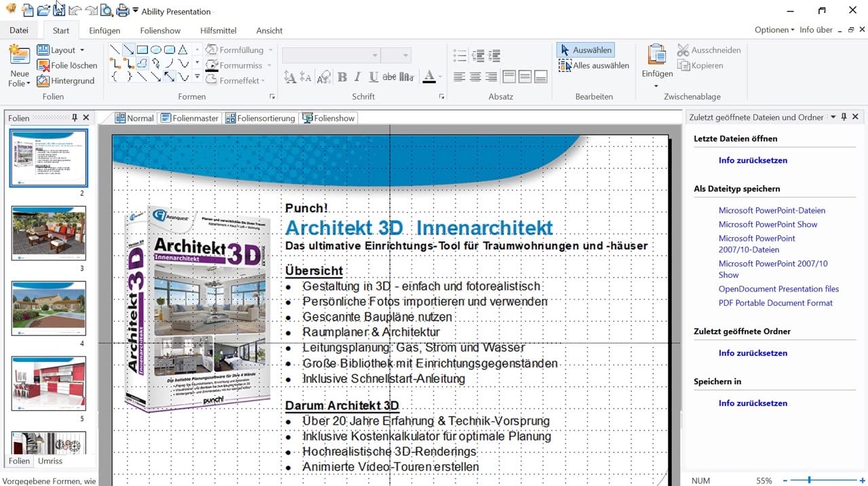Image resolution: width=868 pixels, height=486 pixels.
Task: Select slide 3 thumbnail
Action: pos(49,232)
